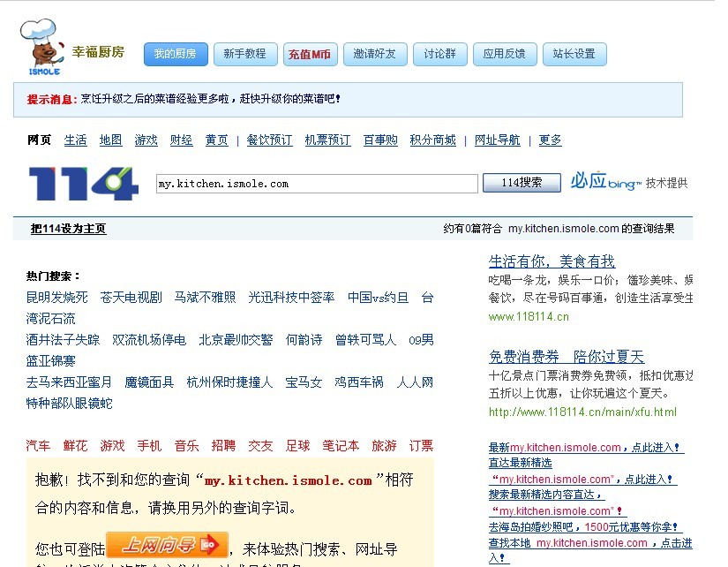Click the www.118114.cn green URL
728x567 pixels.
529,317
